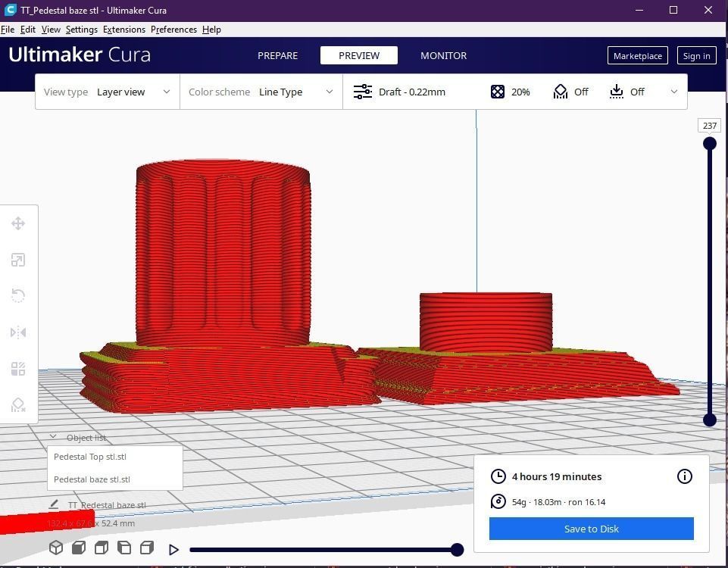Open the Help menu
This screenshot has height=568, width=728.
pyautogui.click(x=211, y=30)
